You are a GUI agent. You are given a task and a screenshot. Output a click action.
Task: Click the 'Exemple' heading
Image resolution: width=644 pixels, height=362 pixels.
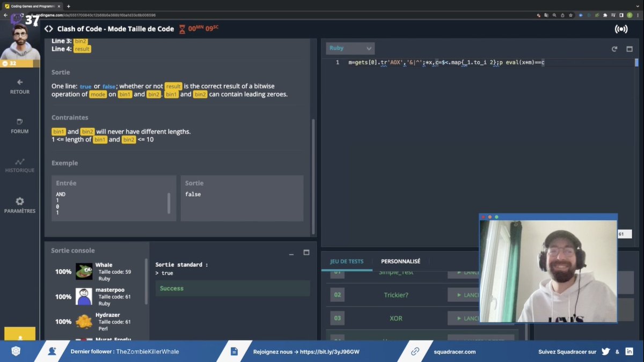[x=64, y=163]
